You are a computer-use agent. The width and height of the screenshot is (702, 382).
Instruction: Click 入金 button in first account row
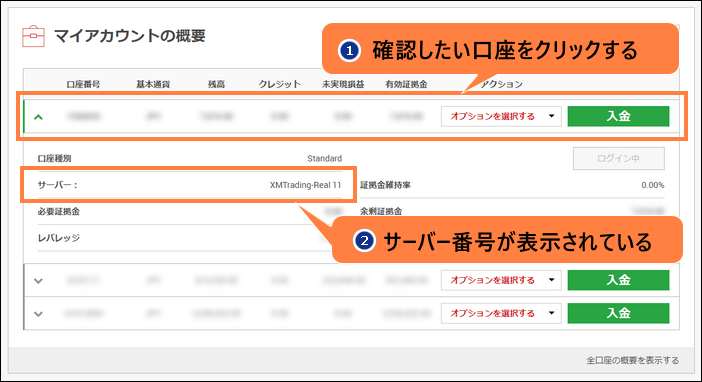(x=618, y=116)
